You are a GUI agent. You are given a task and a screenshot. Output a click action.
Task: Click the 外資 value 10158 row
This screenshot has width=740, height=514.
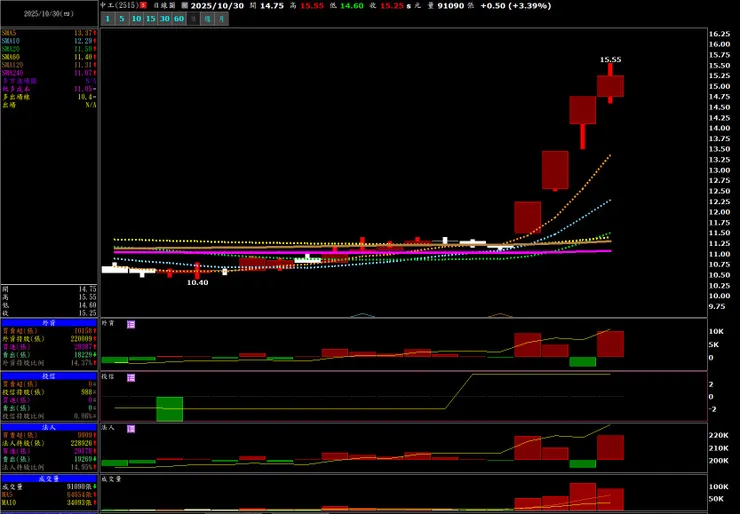click(49, 331)
